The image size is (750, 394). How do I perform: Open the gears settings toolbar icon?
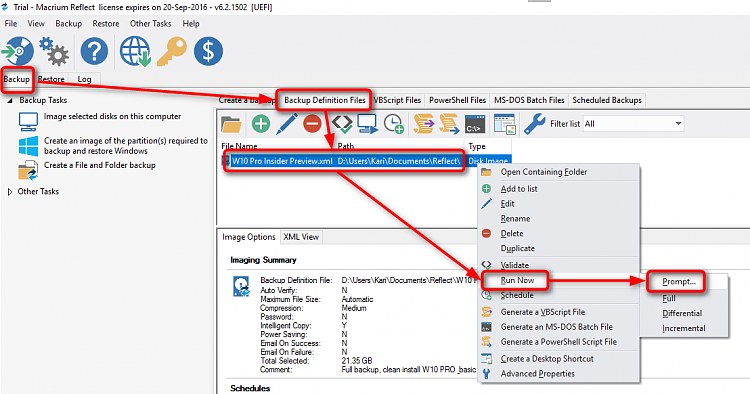pos(54,51)
